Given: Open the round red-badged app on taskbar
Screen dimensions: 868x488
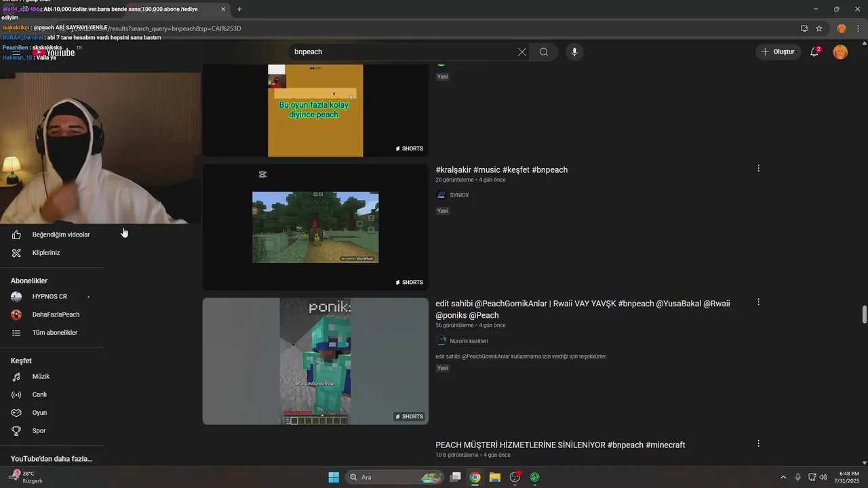Looking at the screenshot, I should coord(515,477).
